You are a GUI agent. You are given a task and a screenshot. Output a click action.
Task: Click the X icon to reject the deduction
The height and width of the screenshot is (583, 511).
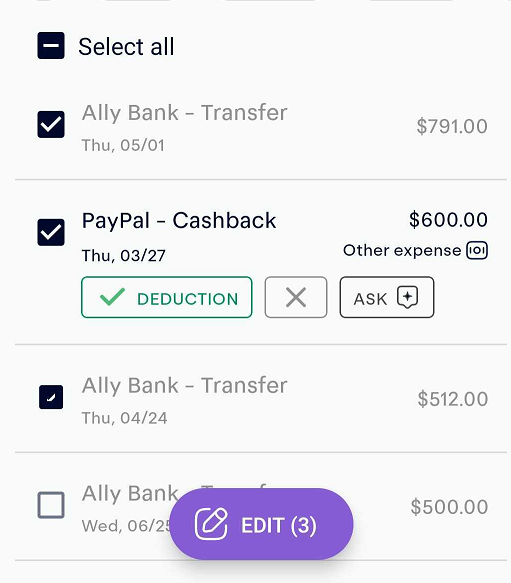point(296,297)
